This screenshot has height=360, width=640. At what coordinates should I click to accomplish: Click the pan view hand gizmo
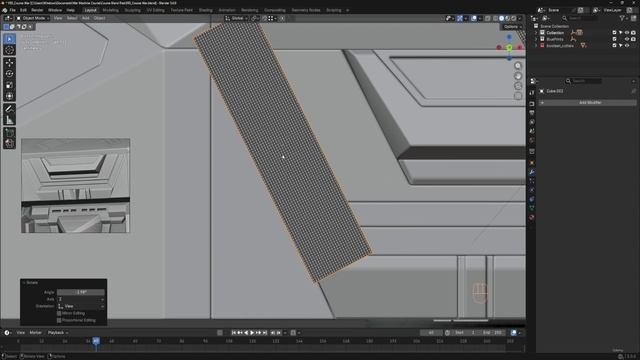[518, 76]
